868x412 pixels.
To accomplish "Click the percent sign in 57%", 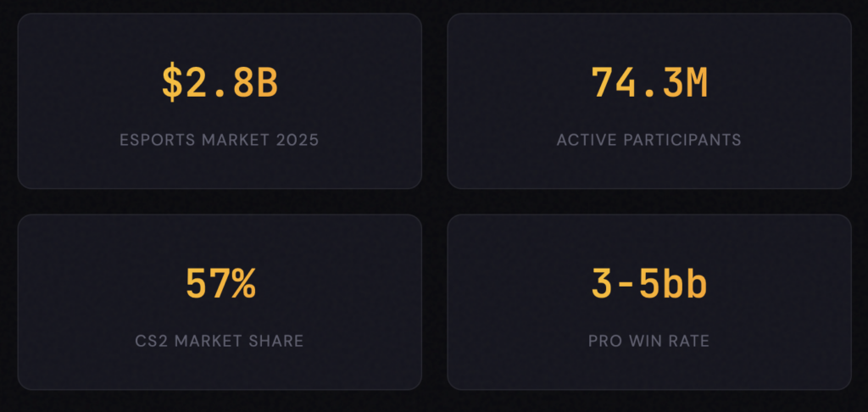I will [x=243, y=284].
